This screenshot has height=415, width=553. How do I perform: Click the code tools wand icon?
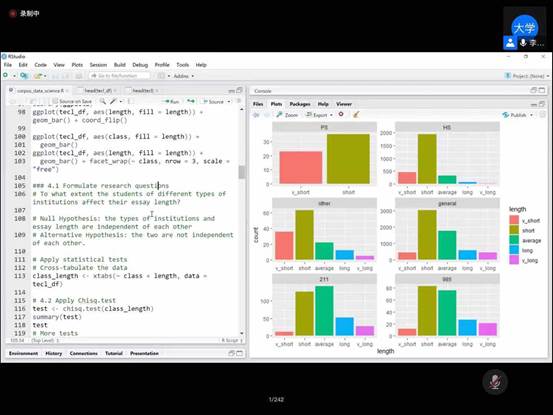click(x=113, y=102)
